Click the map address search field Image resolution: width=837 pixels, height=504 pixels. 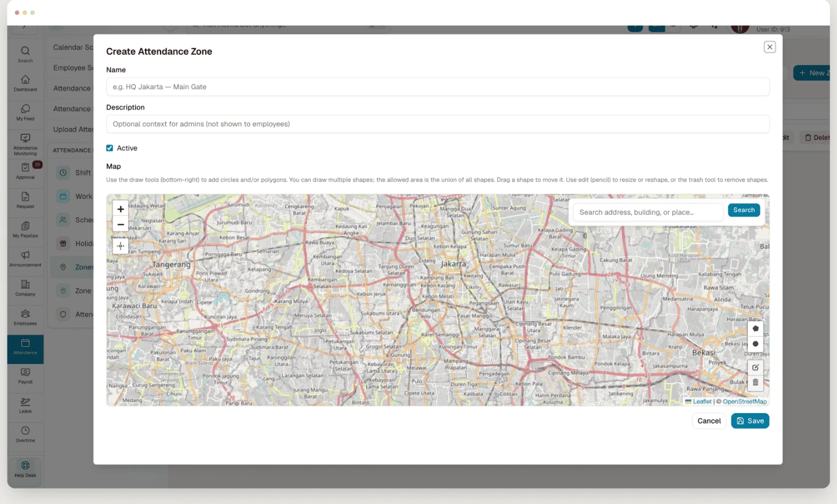click(648, 212)
